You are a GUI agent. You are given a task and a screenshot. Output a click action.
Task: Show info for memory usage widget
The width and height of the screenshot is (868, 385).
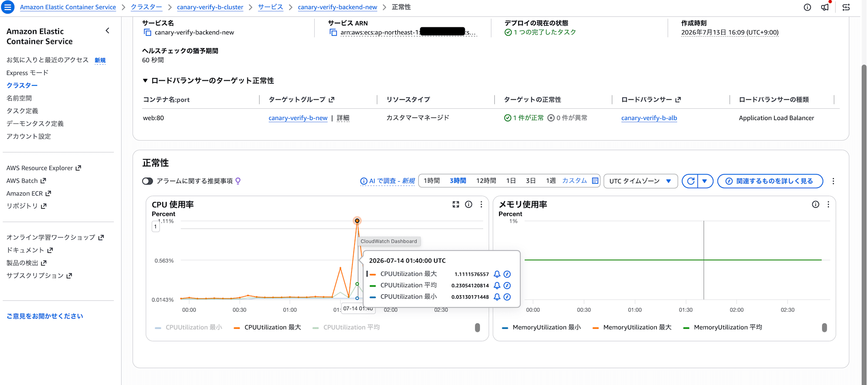pos(815,204)
